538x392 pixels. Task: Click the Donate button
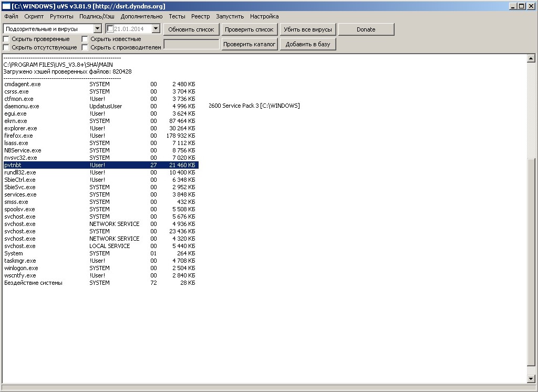pyautogui.click(x=366, y=29)
